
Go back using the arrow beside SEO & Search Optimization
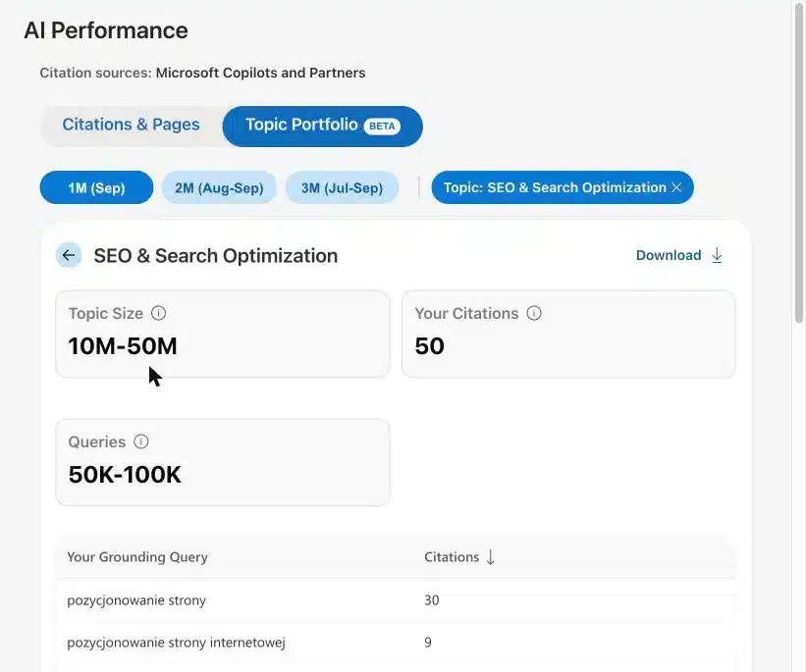tap(69, 255)
